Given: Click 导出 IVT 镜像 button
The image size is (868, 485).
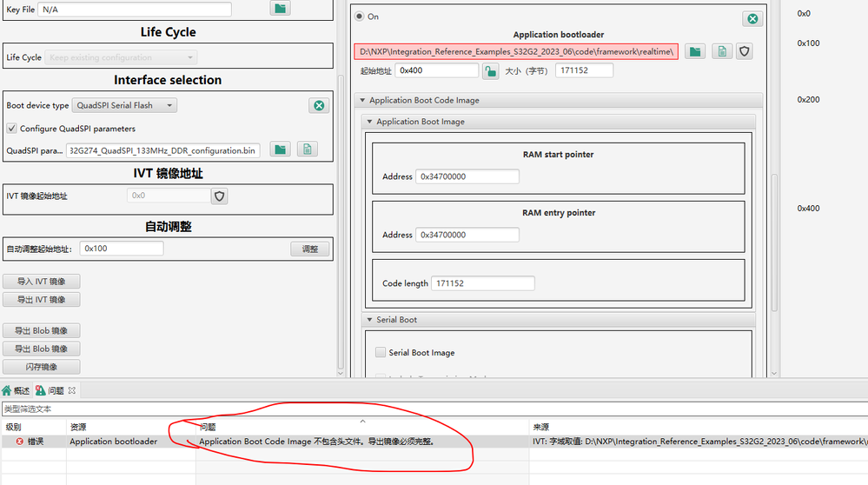Looking at the screenshot, I should [42, 300].
